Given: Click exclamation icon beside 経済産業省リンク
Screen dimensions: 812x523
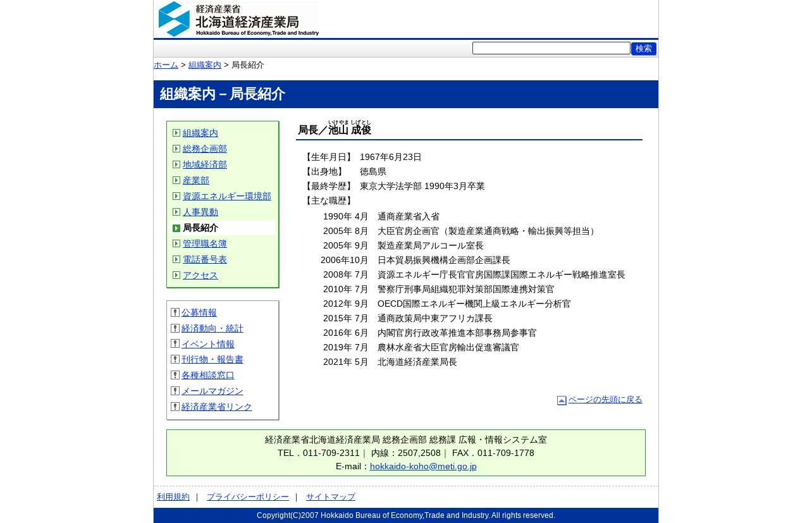Looking at the screenshot, I should pyautogui.click(x=175, y=407).
